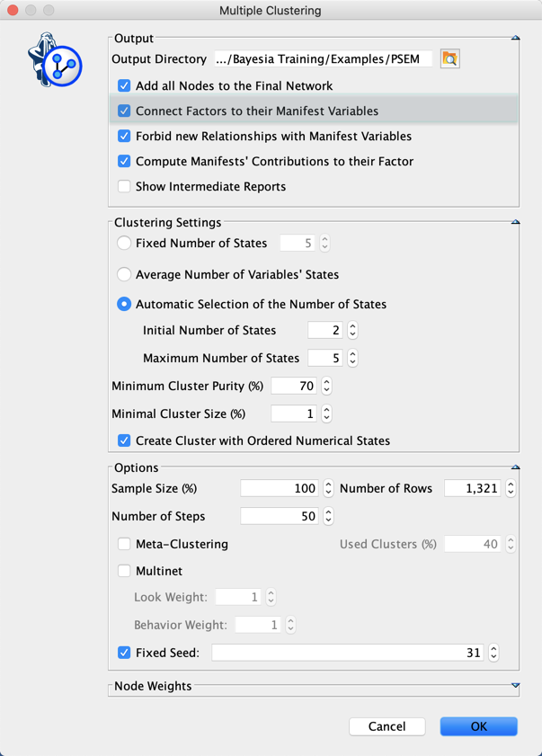Screen dimensions: 542x756
Task: Click the Number of Steps stepper arrows
Action: click(328, 516)
